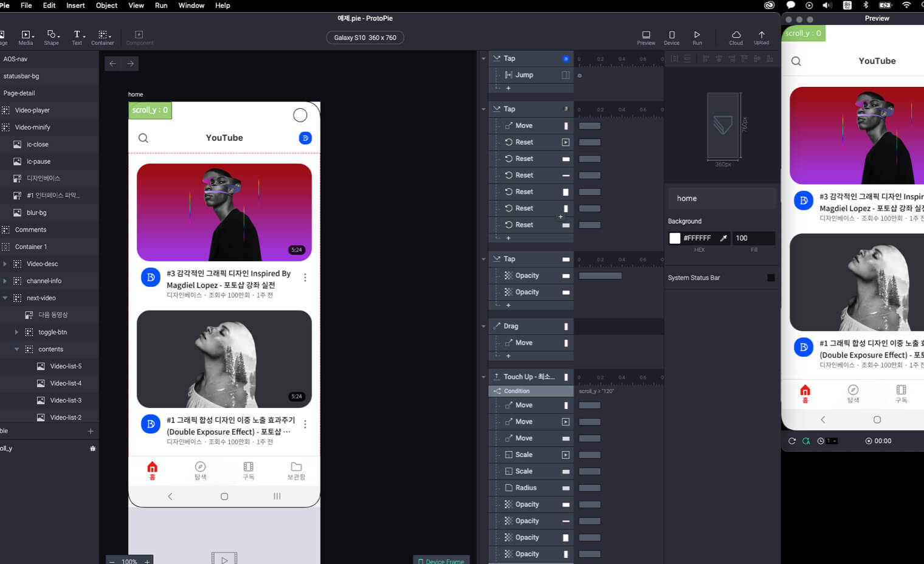924x564 pixels.
Task: Click the white Background color swatch
Action: tap(675, 238)
